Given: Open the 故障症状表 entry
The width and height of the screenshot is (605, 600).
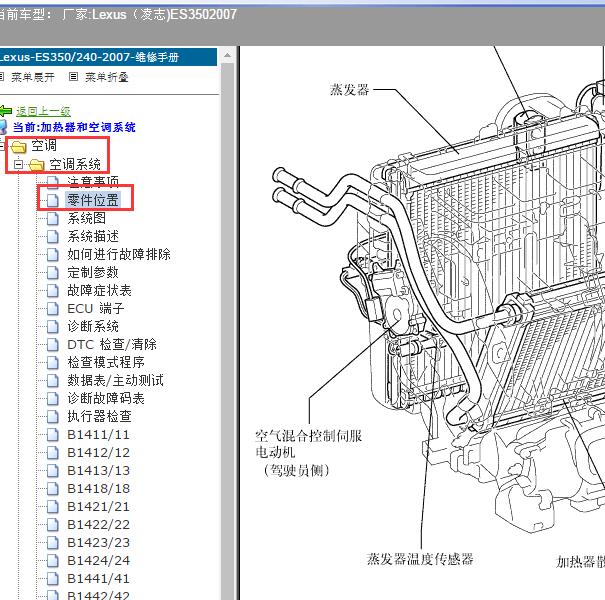Looking at the screenshot, I should click(x=100, y=291).
